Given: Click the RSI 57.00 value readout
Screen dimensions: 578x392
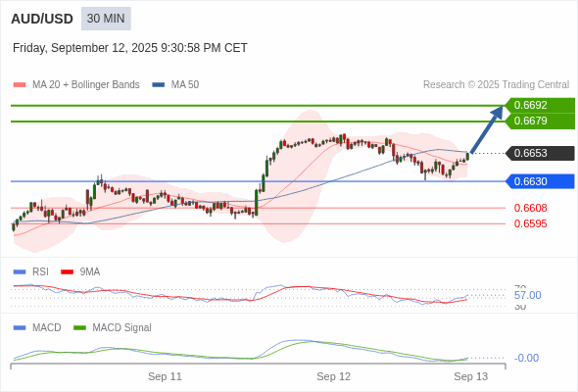Looking at the screenshot, I should tap(527, 295).
